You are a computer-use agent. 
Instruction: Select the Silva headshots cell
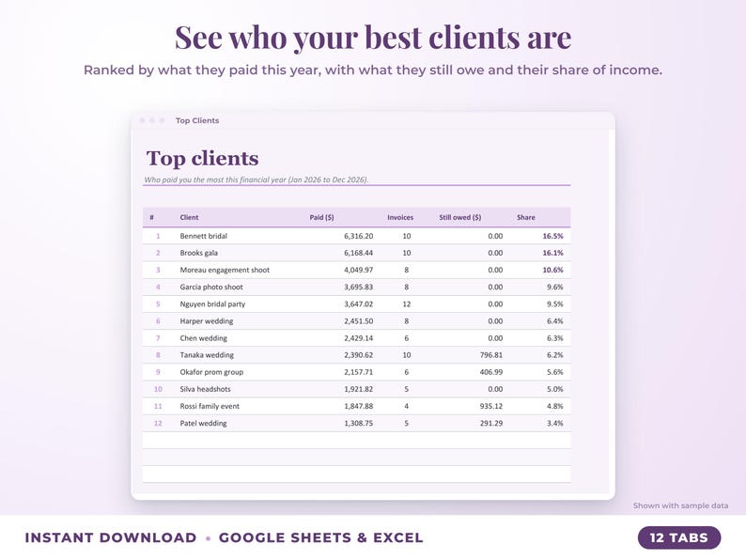pos(205,389)
